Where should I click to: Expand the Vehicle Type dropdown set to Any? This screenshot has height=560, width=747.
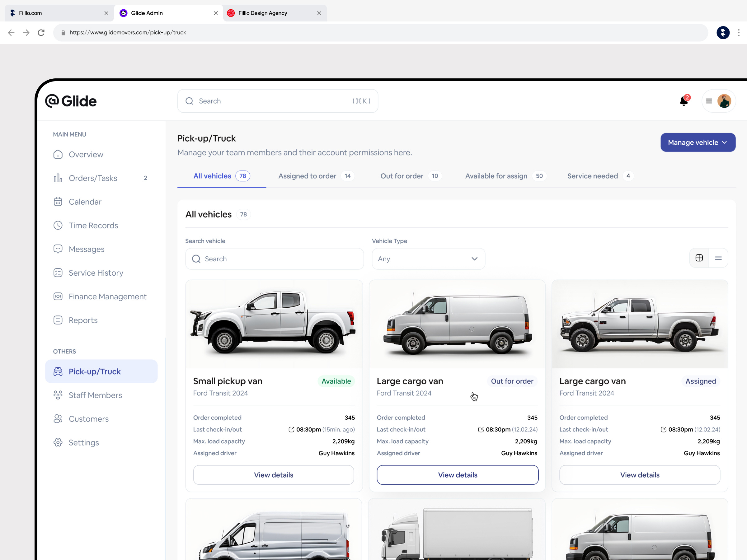point(428,259)
